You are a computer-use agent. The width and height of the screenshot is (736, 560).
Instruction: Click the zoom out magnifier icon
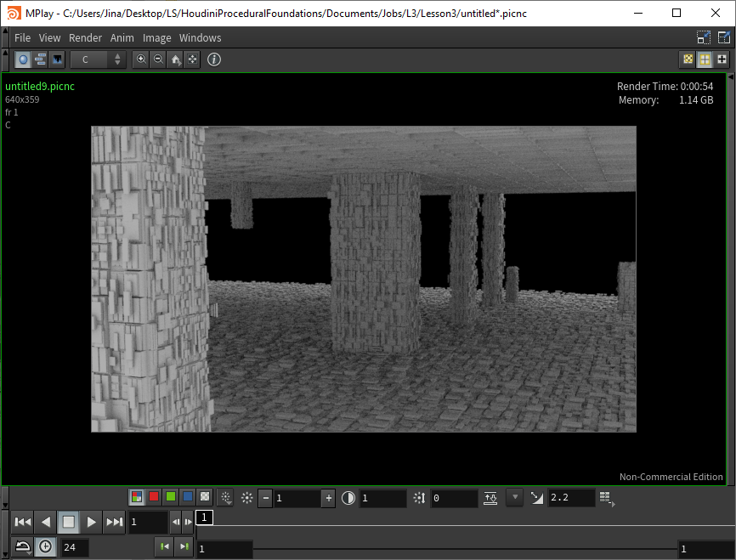pos(158,59)
